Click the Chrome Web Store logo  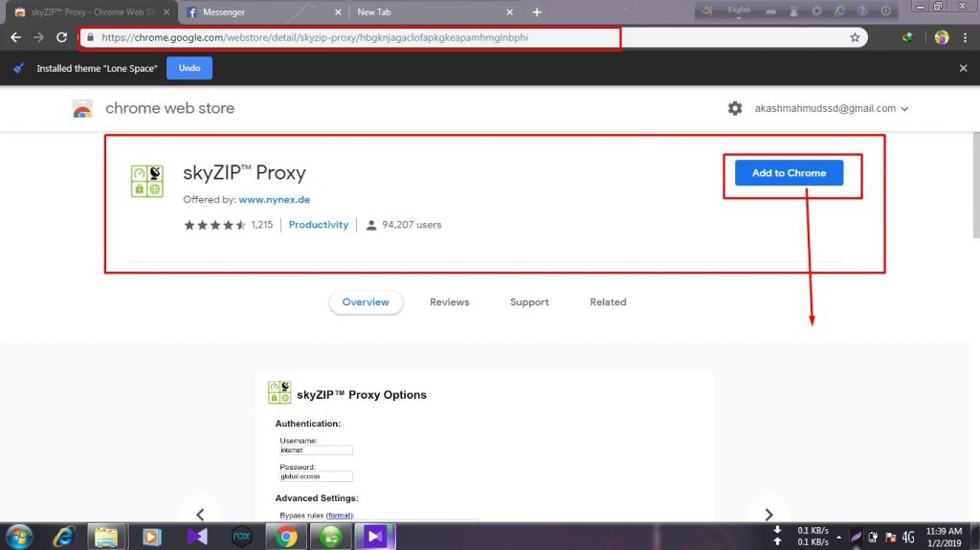(x=82, y=109)
